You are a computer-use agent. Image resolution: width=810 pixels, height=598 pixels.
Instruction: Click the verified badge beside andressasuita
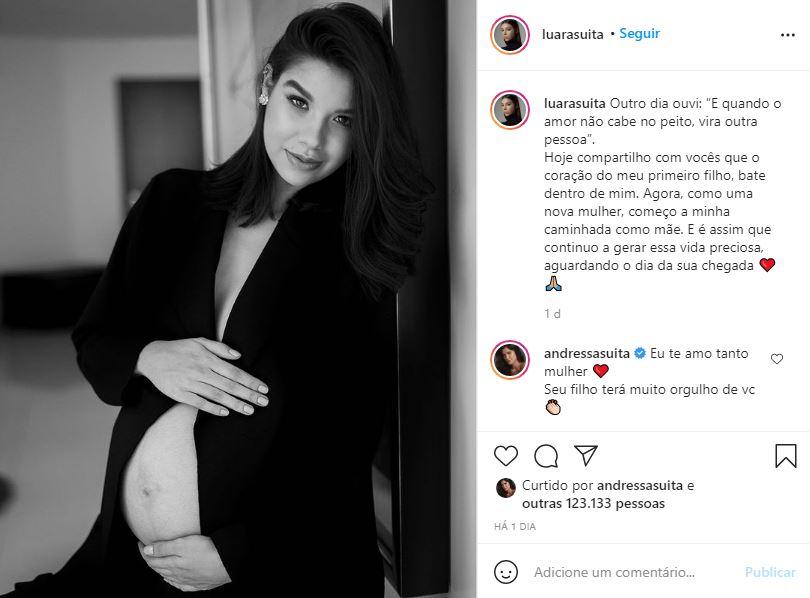640,354
